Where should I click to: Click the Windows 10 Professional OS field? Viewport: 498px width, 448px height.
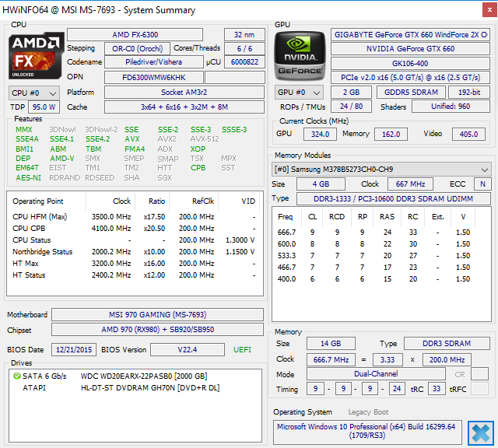(367, 431)
